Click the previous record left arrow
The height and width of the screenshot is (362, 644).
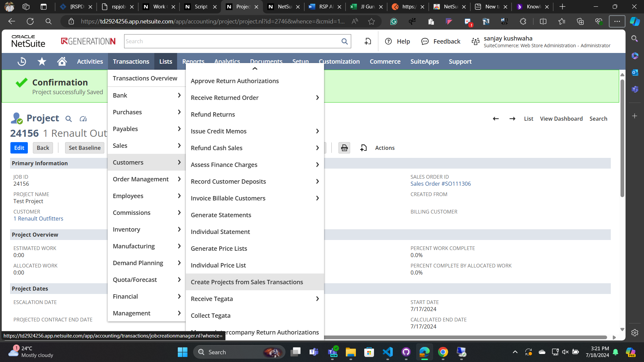496,119
